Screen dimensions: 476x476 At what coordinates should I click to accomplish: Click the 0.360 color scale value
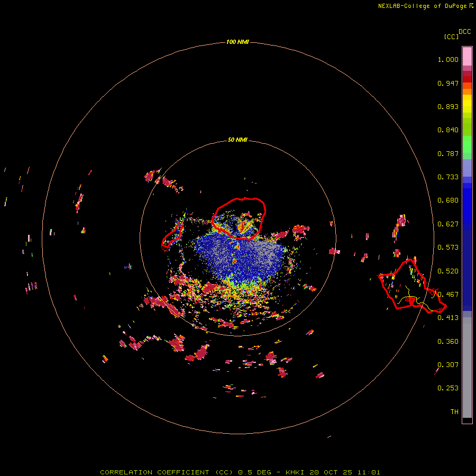pos(448,342)
